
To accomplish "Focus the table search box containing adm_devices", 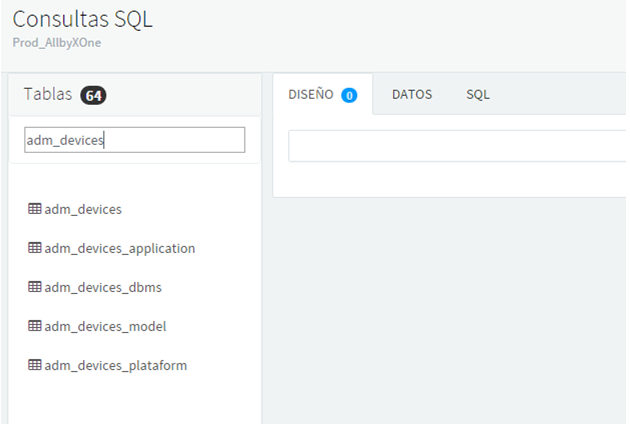I will [135, 140].
